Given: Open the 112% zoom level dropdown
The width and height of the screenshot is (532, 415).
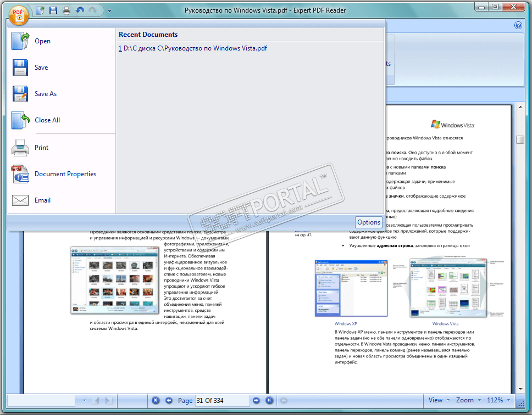Looking at the screenshot, I should [x=498, y=400].
